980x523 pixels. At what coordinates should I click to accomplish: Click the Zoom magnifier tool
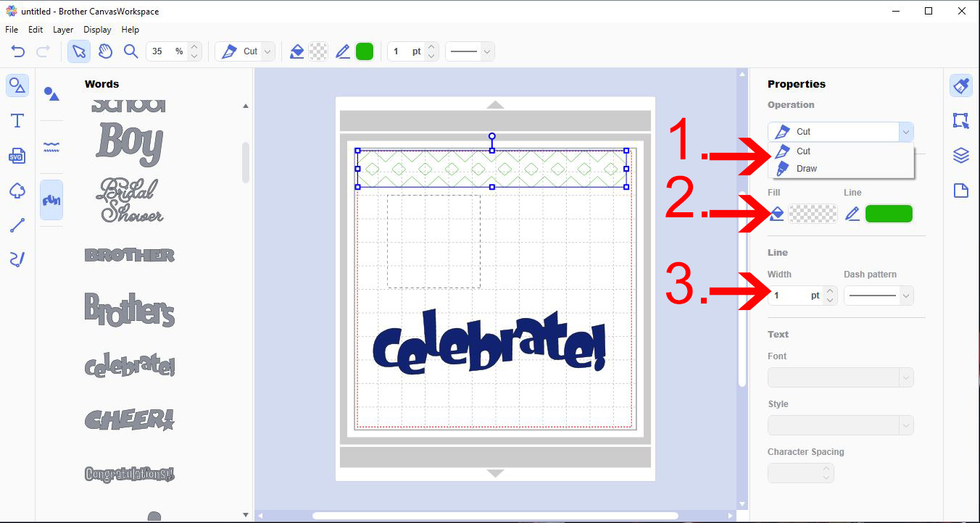pyautogui.click(x=130, y=51)
